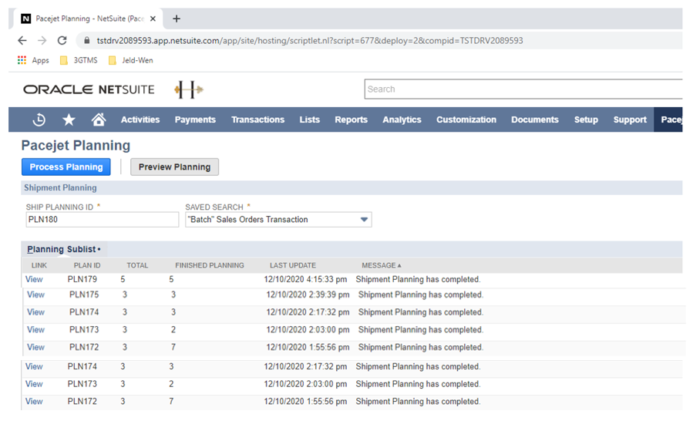700x421 pixels.
Task: Open a new browser tab
Action: 176,19
